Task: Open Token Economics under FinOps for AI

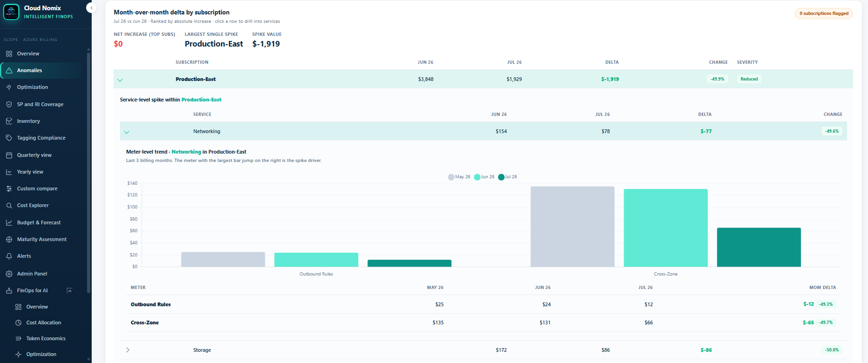Action: tap(46, 338)
